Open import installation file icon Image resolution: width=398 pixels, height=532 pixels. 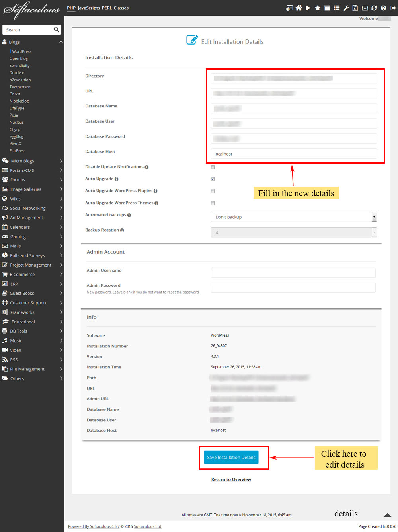tap(355, 8)
